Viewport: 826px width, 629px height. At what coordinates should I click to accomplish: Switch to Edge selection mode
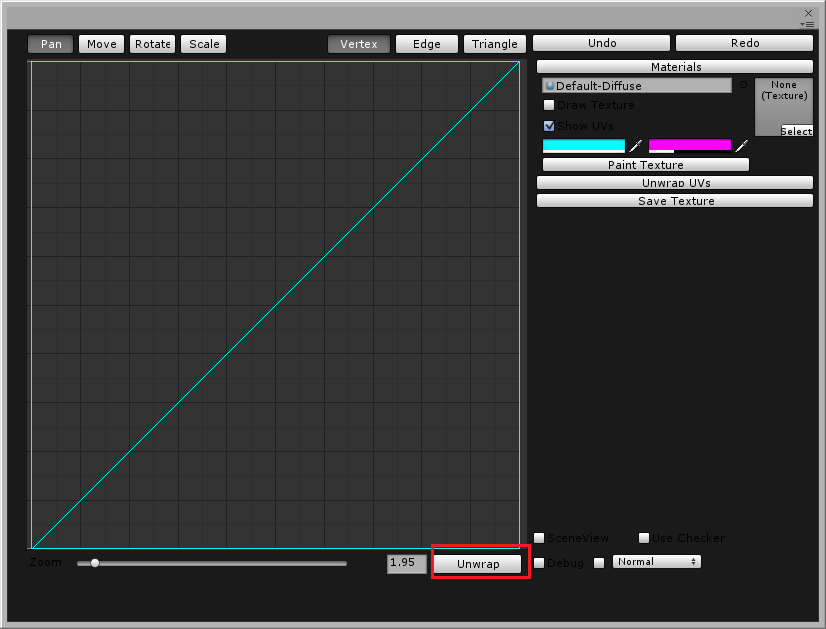[x=427, y=44]
